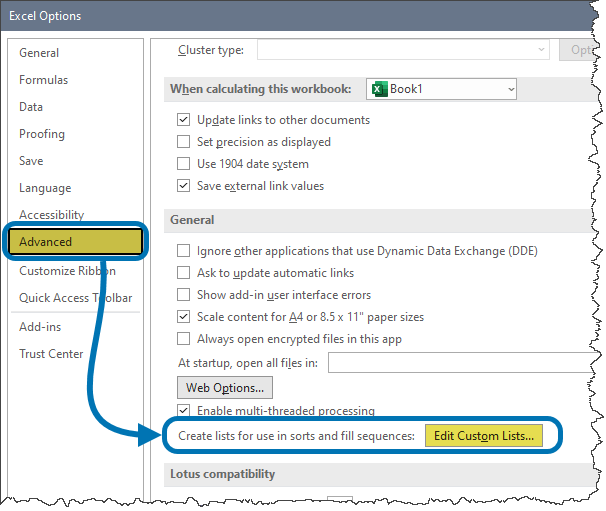Select the Add-ins category
Viewport: 606px width, 511px height.
(x=40, y=327)
